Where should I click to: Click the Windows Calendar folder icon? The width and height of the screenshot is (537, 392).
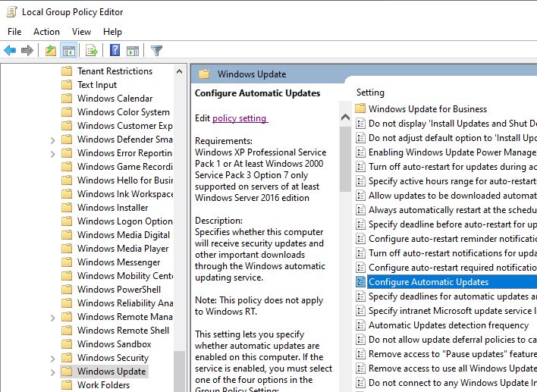67,99
